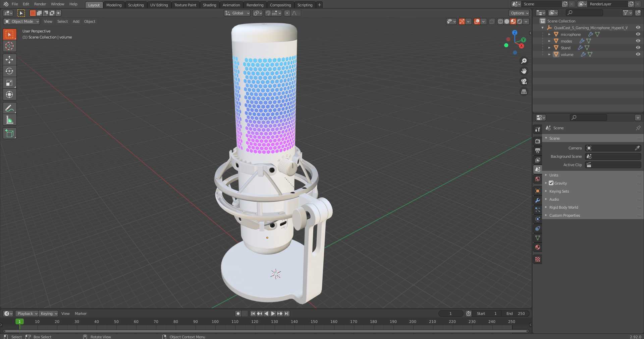Viewport: 644px width, 339px height.
Task: Open the viewport Add menu
Action: coord(76,21)
